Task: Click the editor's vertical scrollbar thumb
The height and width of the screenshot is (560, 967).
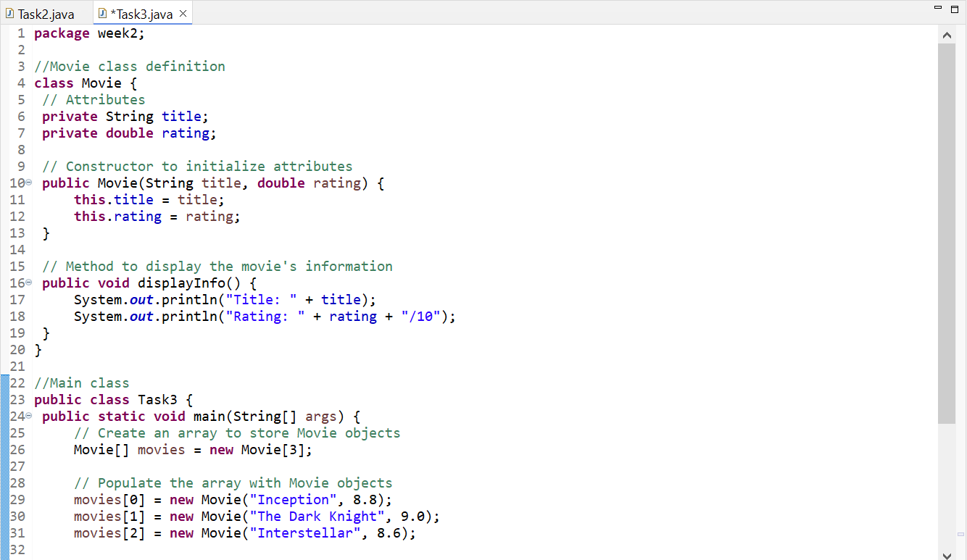Action: (x=947, y=233)
